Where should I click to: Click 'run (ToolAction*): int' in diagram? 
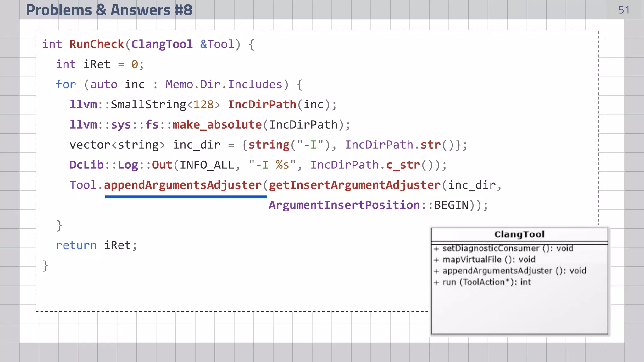click(x=486, y=282)
